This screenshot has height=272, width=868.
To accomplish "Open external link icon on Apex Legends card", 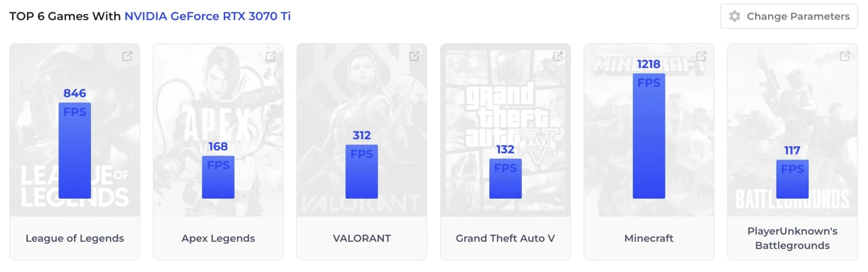I will (270, 56).
